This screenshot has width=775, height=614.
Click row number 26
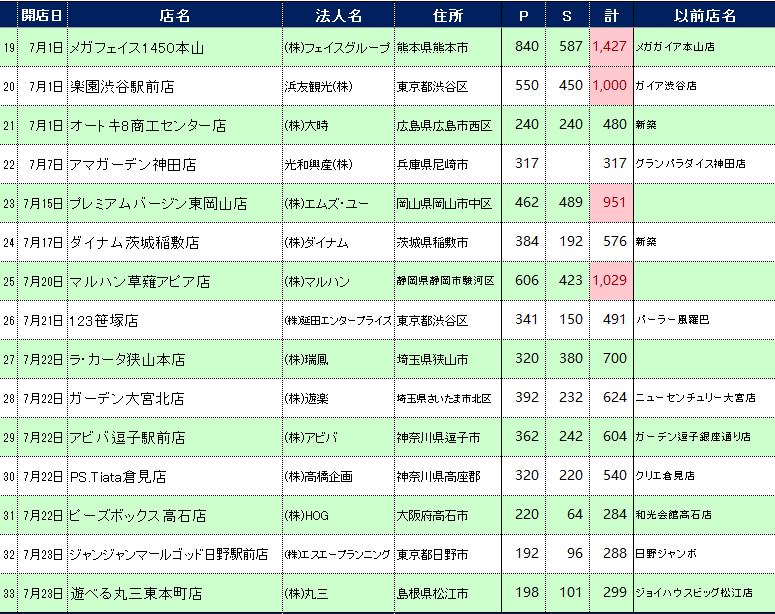(9, 321)
